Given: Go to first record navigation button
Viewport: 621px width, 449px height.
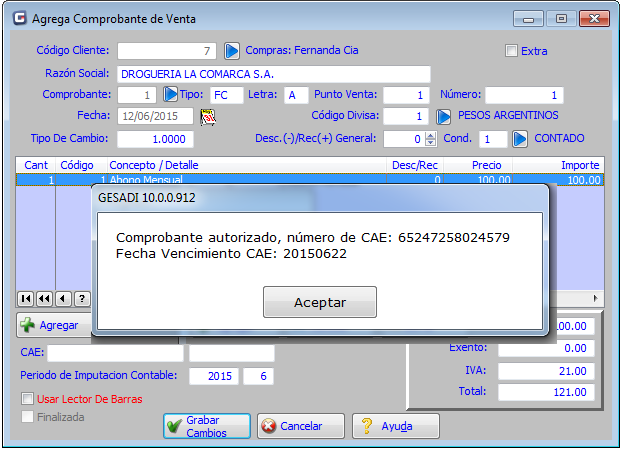Looking at the screenshot, I should 27,298.
